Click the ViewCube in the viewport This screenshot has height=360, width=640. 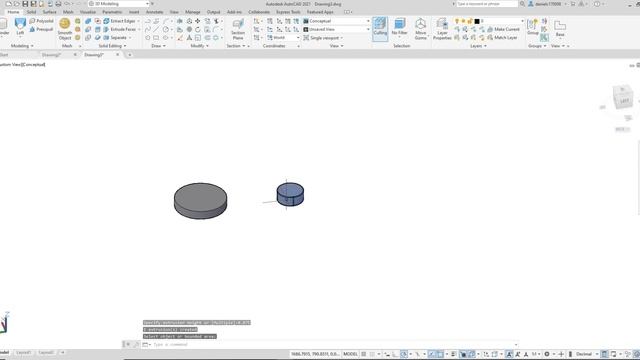pyautogui.click(x=623, y=98)
